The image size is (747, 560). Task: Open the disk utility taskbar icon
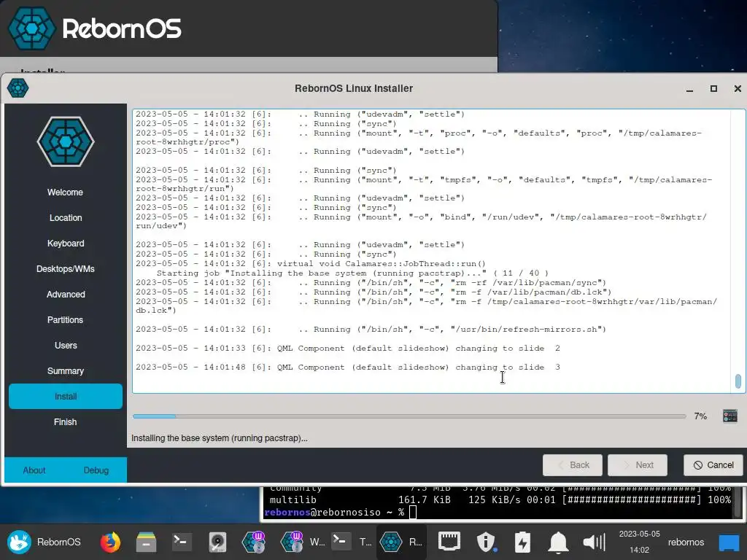(217, 542)
